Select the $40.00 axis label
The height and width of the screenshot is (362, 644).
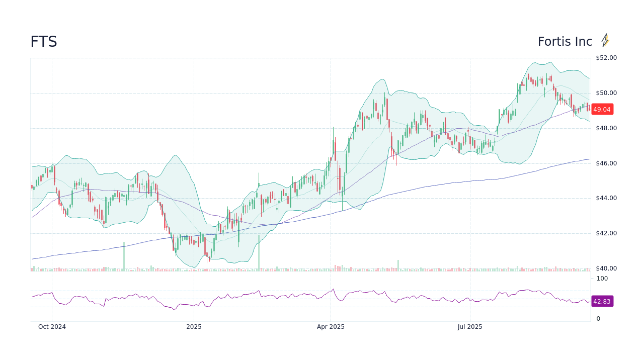point(605,268)
